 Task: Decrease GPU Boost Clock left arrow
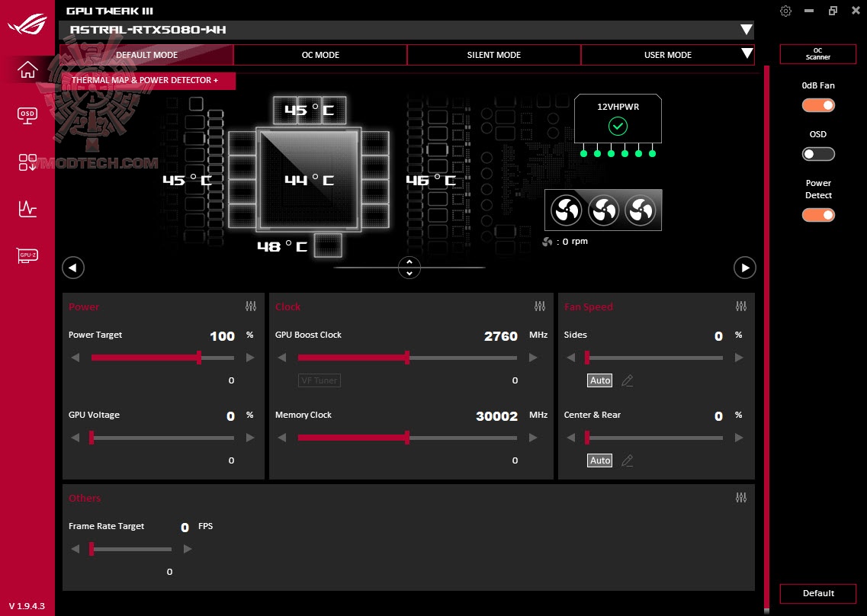click(x=282, y=358)
